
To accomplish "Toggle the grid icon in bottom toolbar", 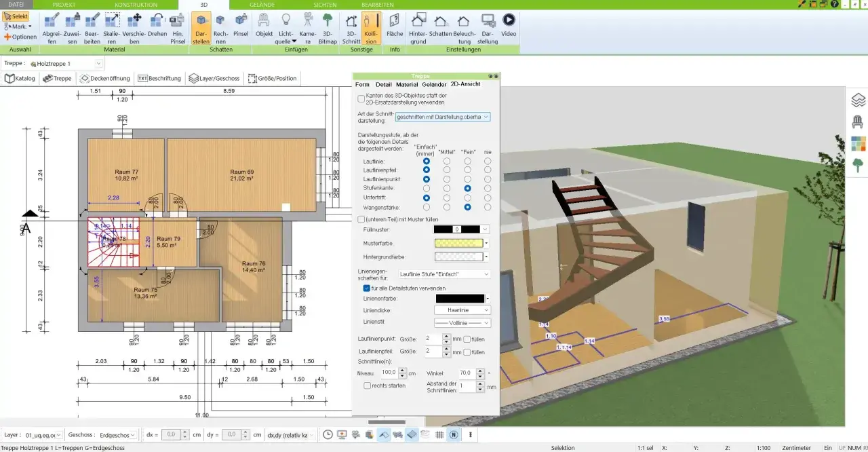I will pos(439,434).
